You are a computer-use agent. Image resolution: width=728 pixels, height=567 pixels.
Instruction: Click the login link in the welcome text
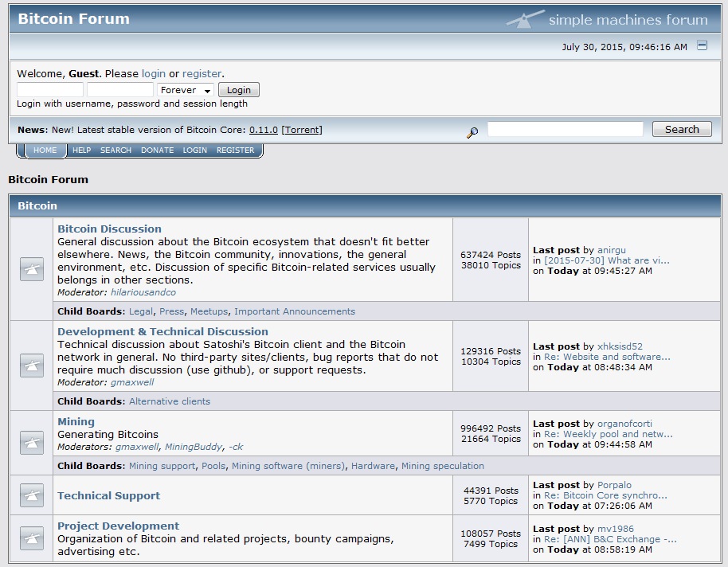154,73
